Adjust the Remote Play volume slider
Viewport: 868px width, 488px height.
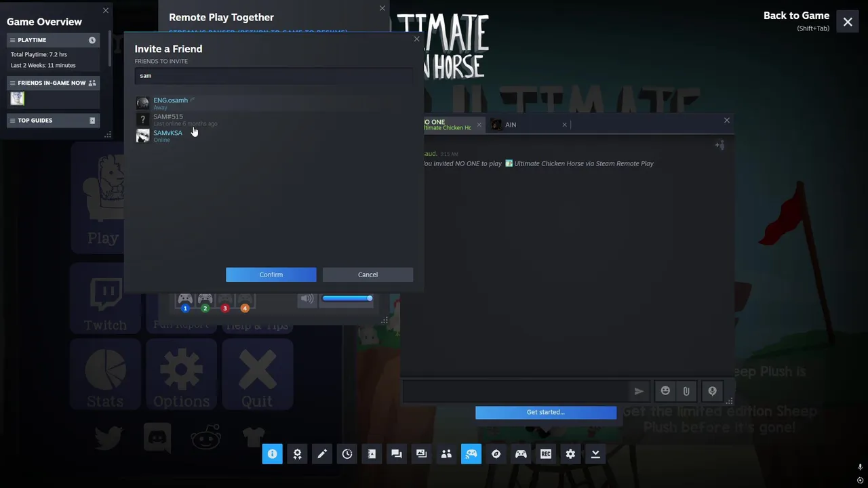[347, 298]
